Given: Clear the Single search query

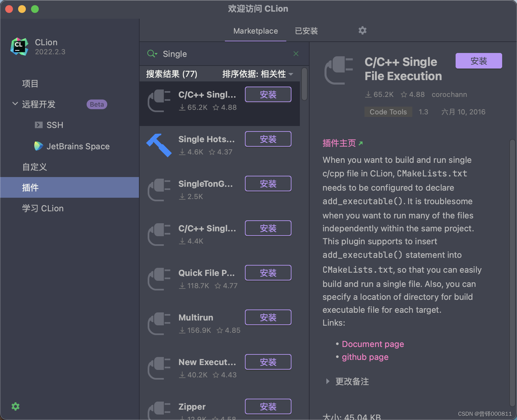Looking at the screenshot, I should coord(296,54).
